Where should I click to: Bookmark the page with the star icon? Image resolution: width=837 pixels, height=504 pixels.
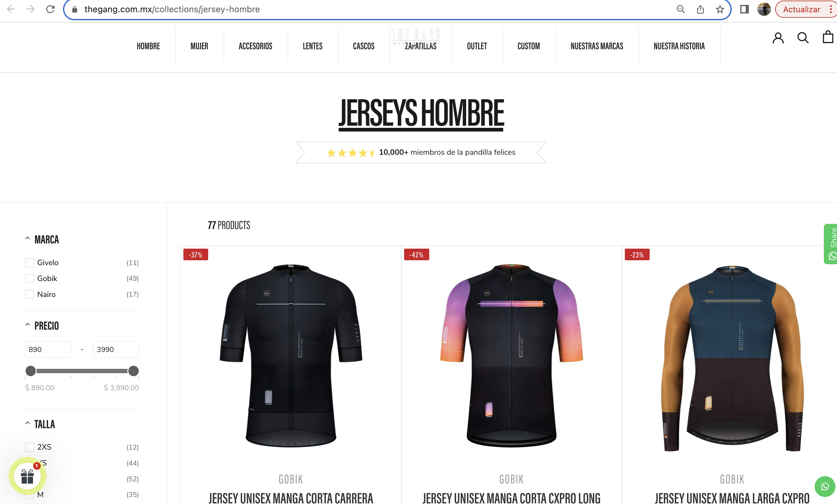click(719, 9)
